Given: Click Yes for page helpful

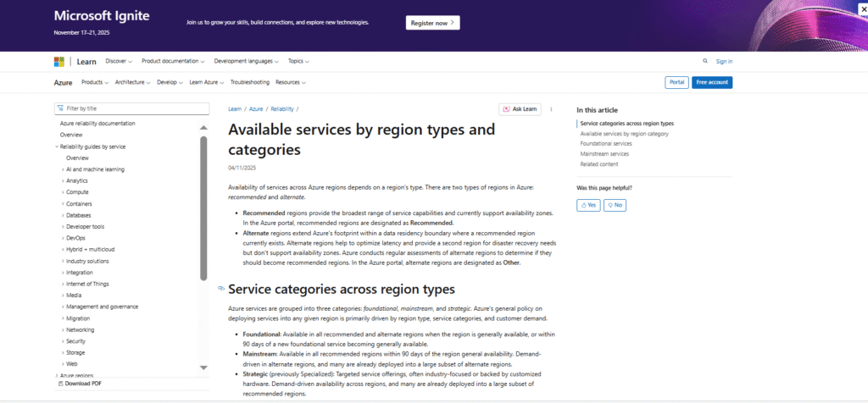Looking at the screenshot, I should click(x=588, y=205).
